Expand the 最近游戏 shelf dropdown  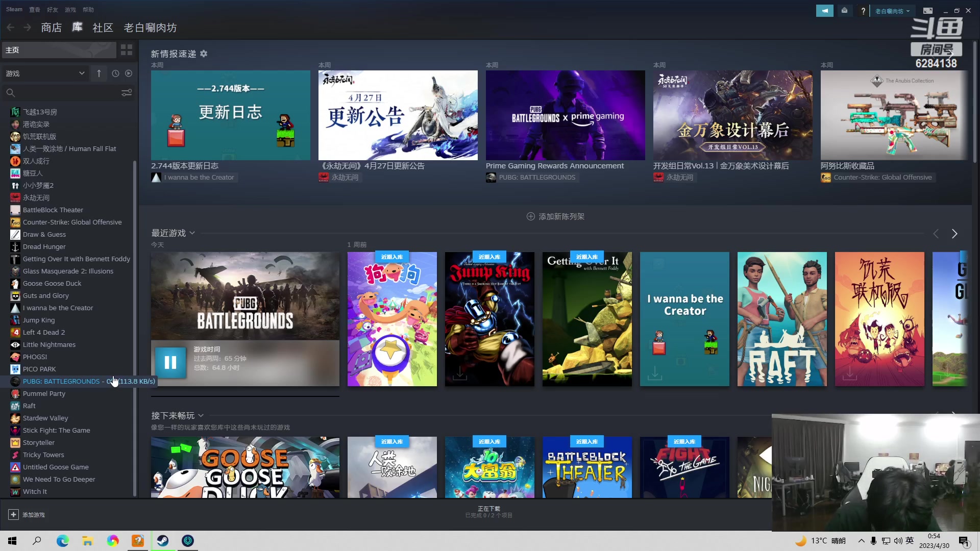[192, 233]
